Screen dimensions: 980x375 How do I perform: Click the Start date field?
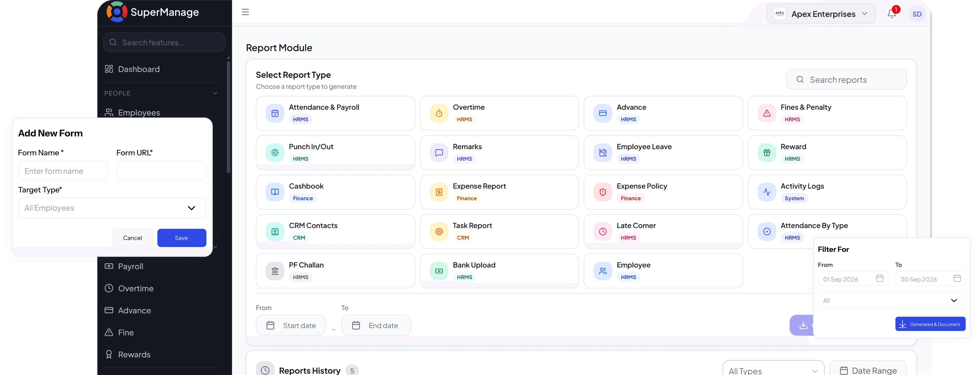[x=291, y=326]
